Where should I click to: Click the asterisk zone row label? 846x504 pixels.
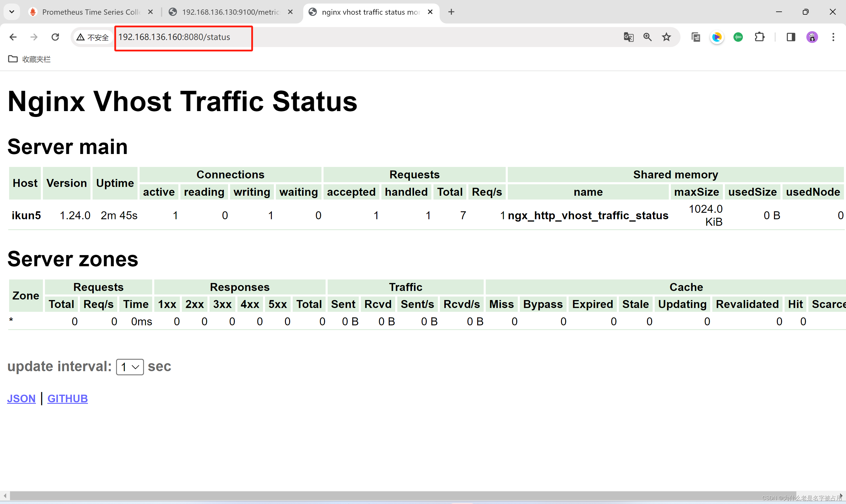pyautogui.click(x=11, y=320)
